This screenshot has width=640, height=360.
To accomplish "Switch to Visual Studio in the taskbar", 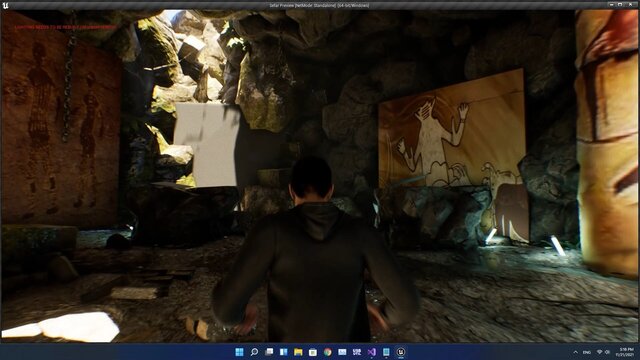I will 371,352.
